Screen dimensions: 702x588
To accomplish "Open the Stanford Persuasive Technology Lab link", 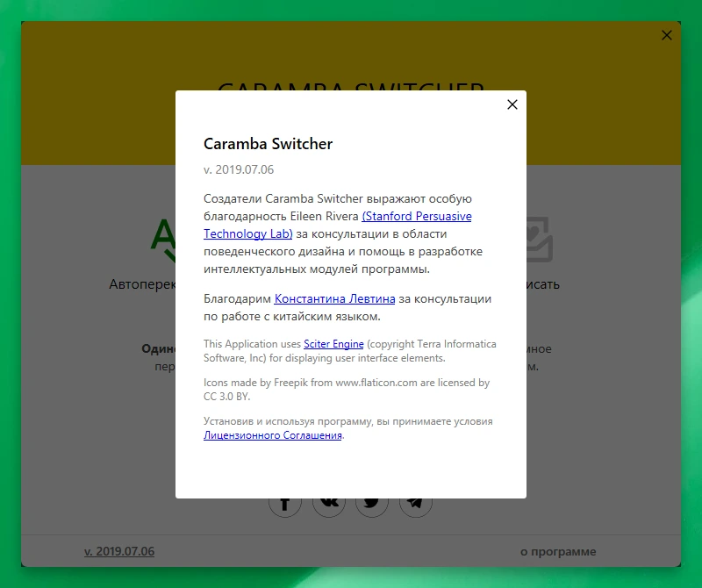I will 338,225.
